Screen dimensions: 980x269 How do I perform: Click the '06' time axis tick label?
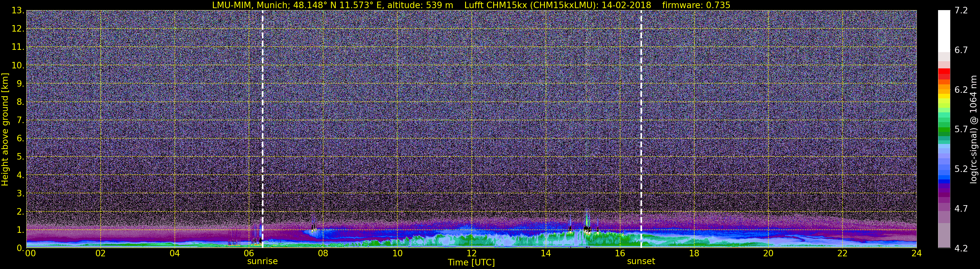click(x=249, y=253)
